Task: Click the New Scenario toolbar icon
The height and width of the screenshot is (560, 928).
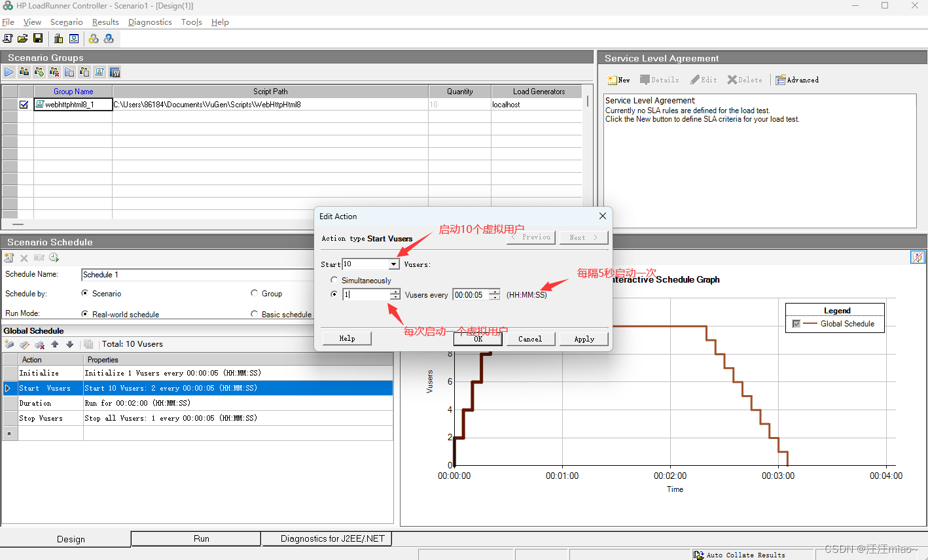Action: coord(8,39)
